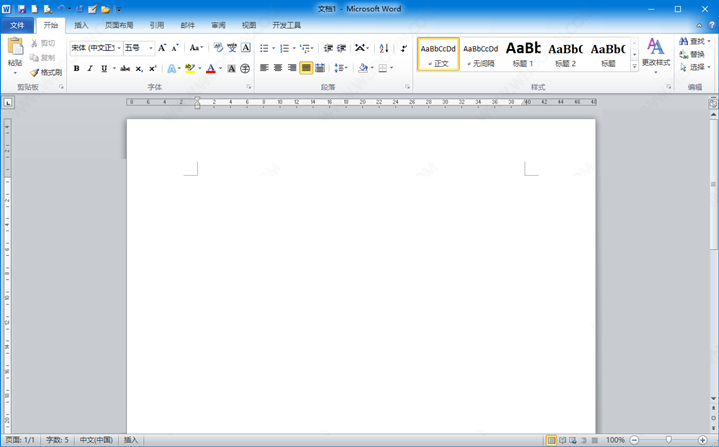This screenshot has height=447, width=719.
Task: Open the Borders dropdown arrow
Action: [x=392, y=68]
